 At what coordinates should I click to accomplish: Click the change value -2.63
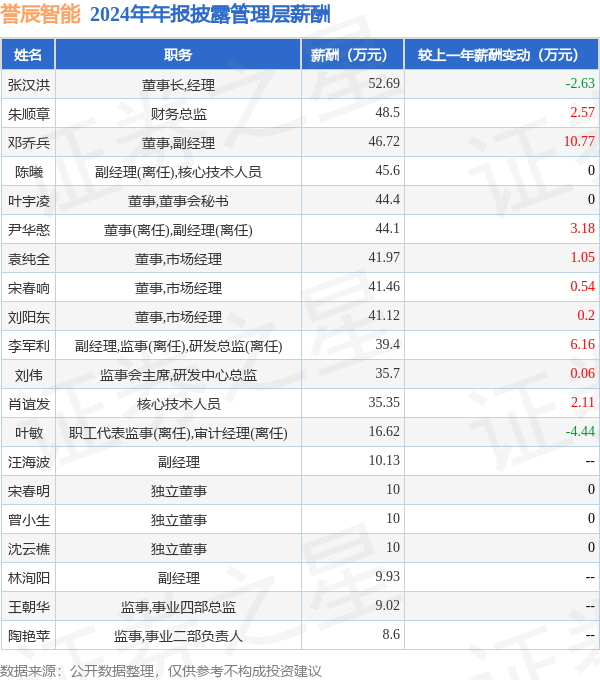click(580, 83)
